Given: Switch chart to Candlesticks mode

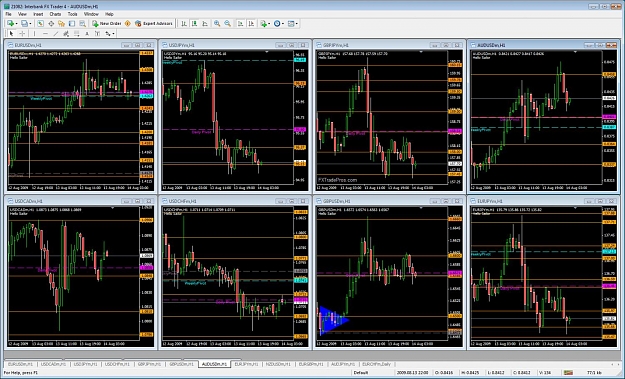Looking at the screenshot, I should pyautogui.click(x=194, y=24).
